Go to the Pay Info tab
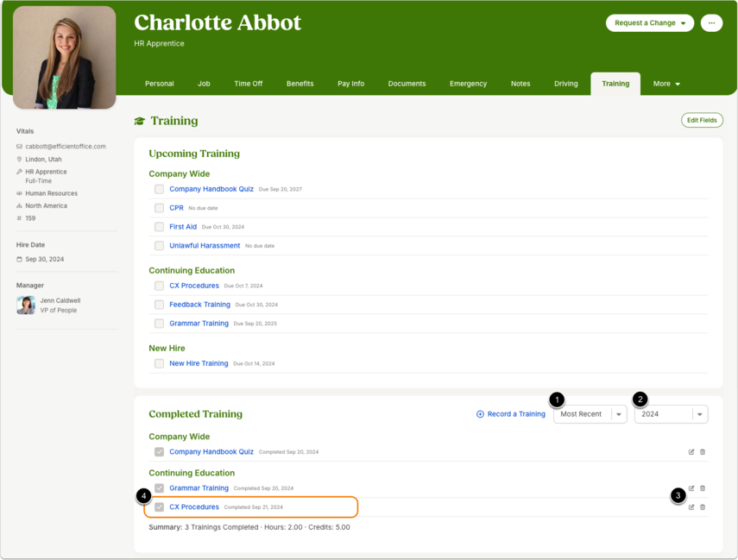Screen dimensions: 738x560 pos(350,84)
